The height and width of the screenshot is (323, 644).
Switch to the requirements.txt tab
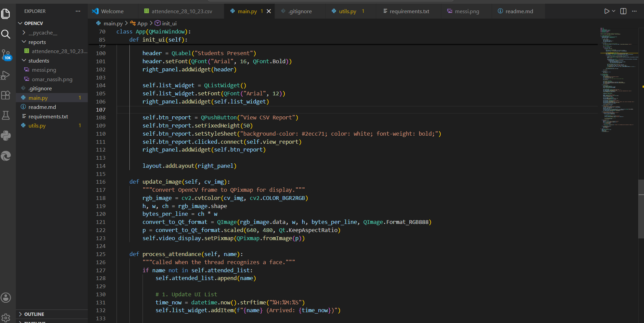click(409, 11)
